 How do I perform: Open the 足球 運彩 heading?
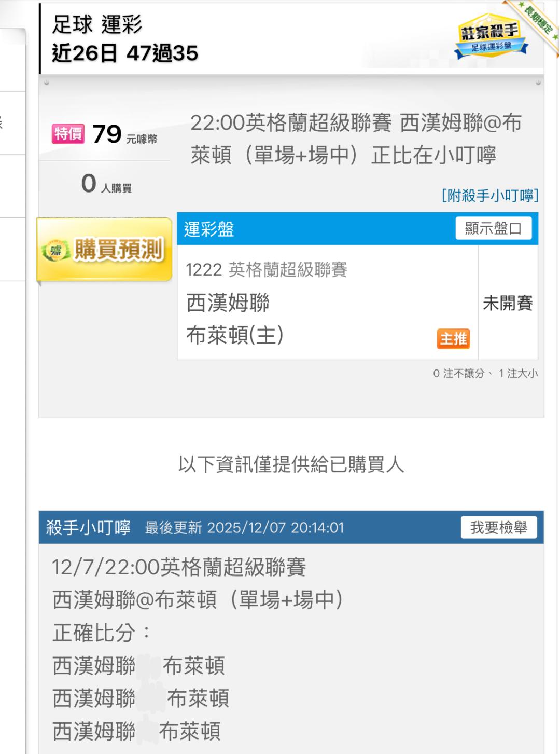point(97,24)
